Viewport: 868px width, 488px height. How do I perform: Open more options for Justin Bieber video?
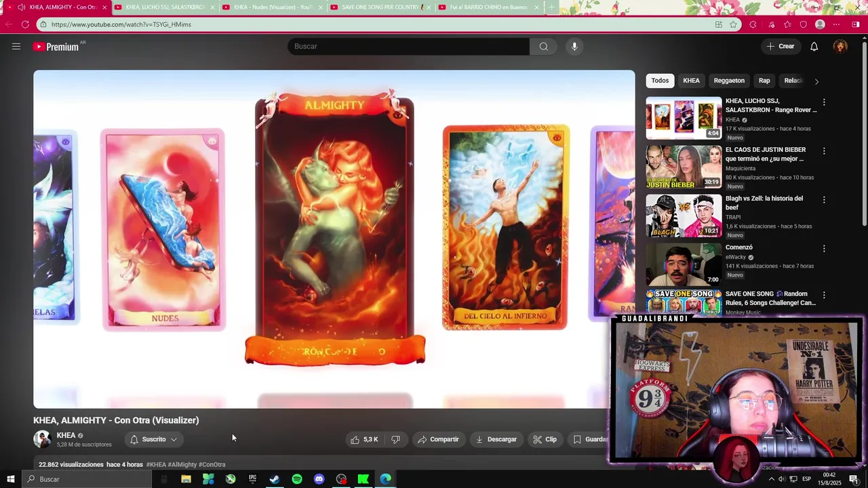pos(824,151)
